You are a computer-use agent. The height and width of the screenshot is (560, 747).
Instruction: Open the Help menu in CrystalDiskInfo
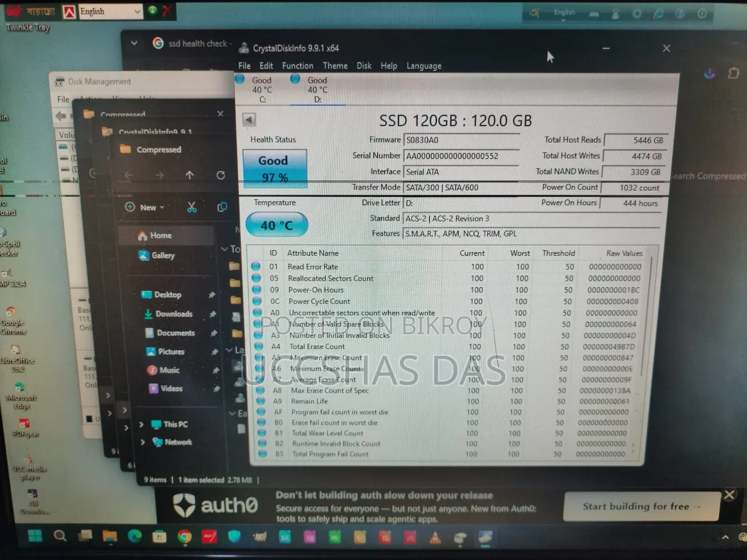click(388, 66)
